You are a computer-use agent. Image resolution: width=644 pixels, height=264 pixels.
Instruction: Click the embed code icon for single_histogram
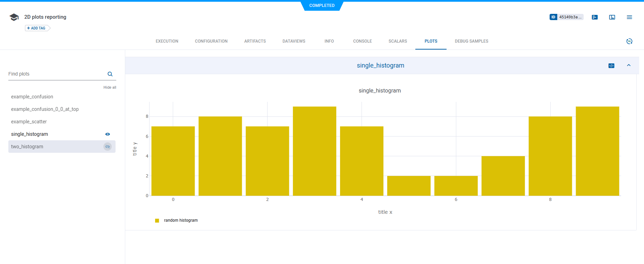coord(611,66)
